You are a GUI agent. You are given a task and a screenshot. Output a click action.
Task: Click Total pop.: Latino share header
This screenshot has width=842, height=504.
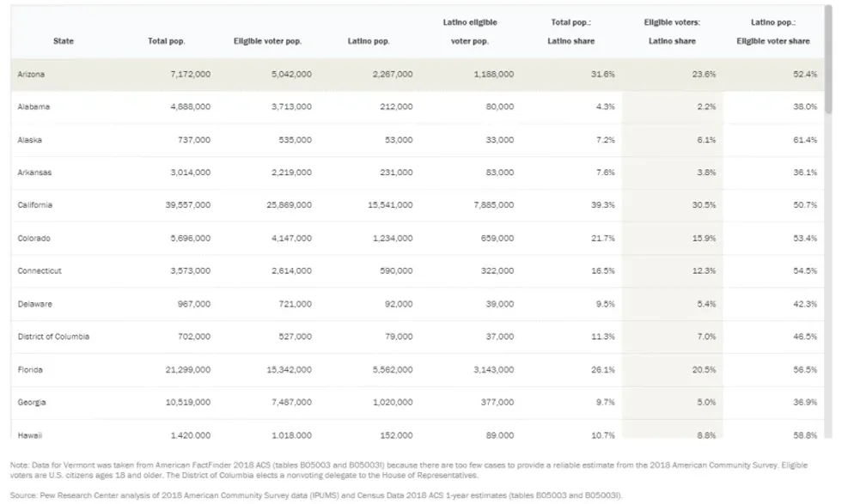pyautogui.click(x=571, y=32)
